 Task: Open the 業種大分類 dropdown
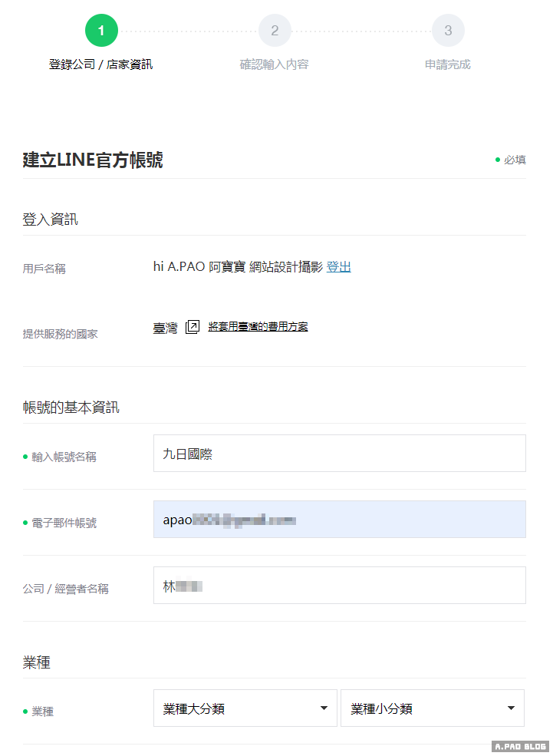(245, 708)
